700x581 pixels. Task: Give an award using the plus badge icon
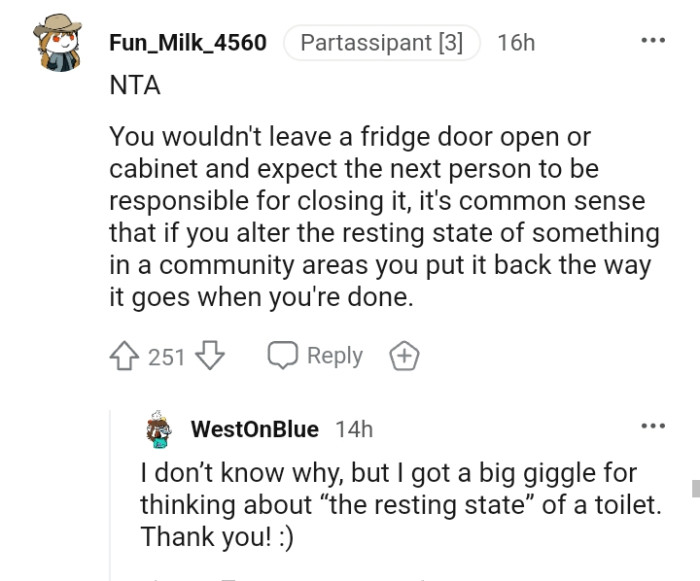[406, 356]
